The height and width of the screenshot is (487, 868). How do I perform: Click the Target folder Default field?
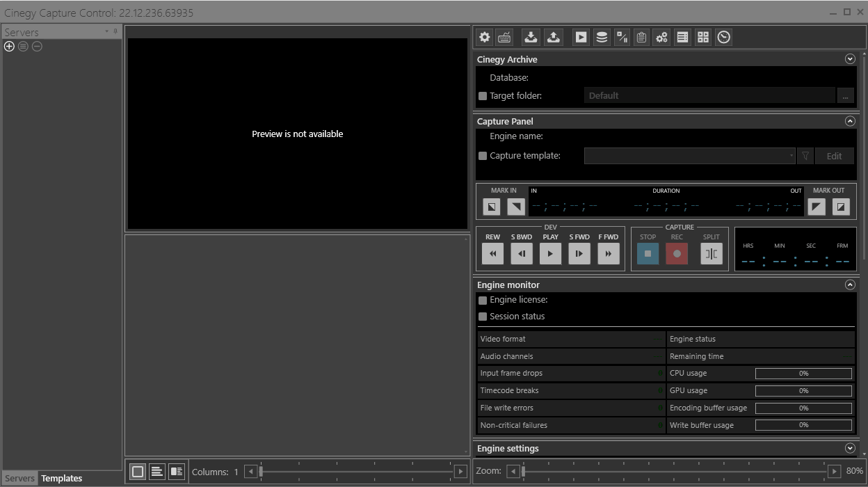tap(709, 96)
